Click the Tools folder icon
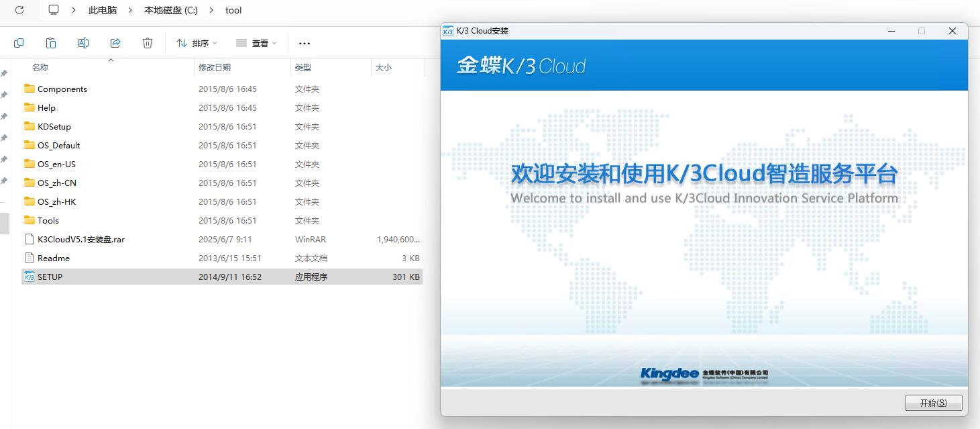The width and height of the screenshot is (980, 429). pyautogui.click(x=29, y=220)
